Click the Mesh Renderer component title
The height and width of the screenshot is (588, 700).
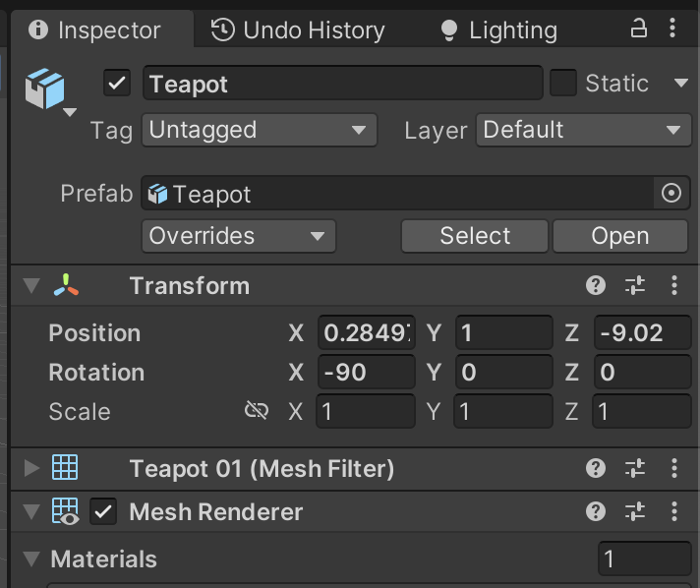click(x=216, y=511)
